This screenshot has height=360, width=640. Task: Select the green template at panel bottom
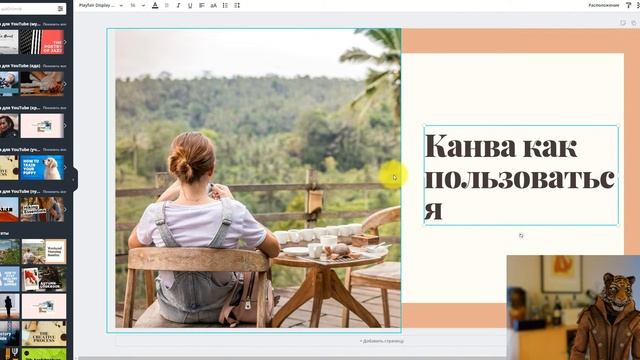[44, 354]
